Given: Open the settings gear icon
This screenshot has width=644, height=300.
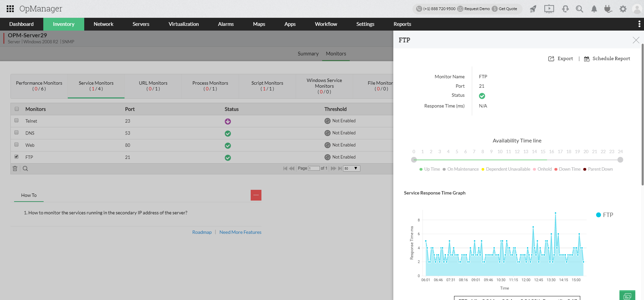Looking at the screenshot, I should click(623, 9).
